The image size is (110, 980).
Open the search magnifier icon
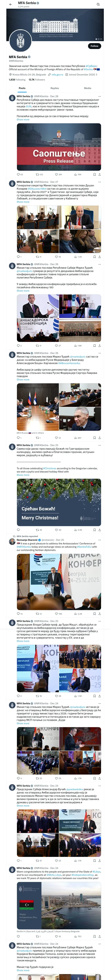[98, 5]
